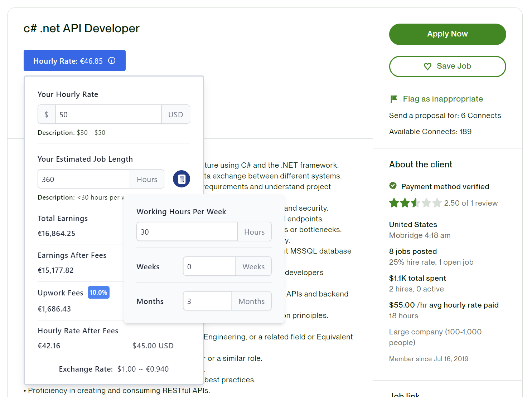Click the job title c# .net API Developer
This screenshot has height=397, width=532.
tap(82, 28)
